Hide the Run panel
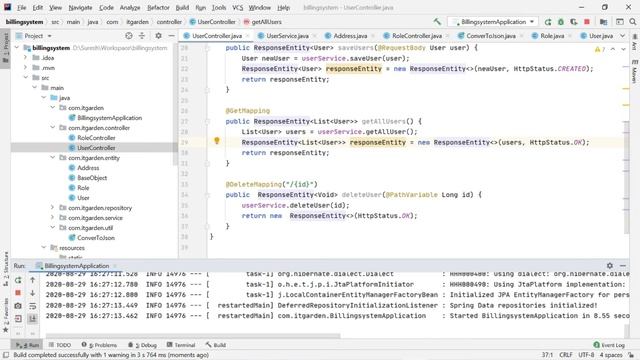Image resolution: width=640 pixels, height=360 pixels. 623,266
